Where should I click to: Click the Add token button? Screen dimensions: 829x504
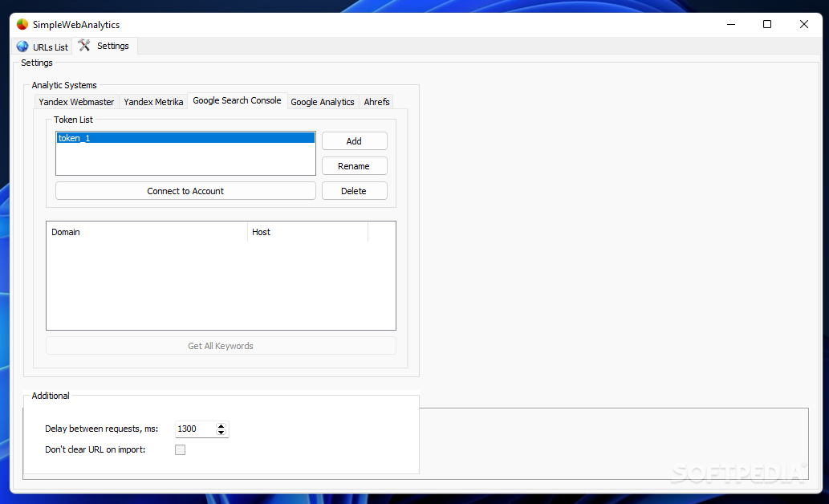tap(354, 141)
